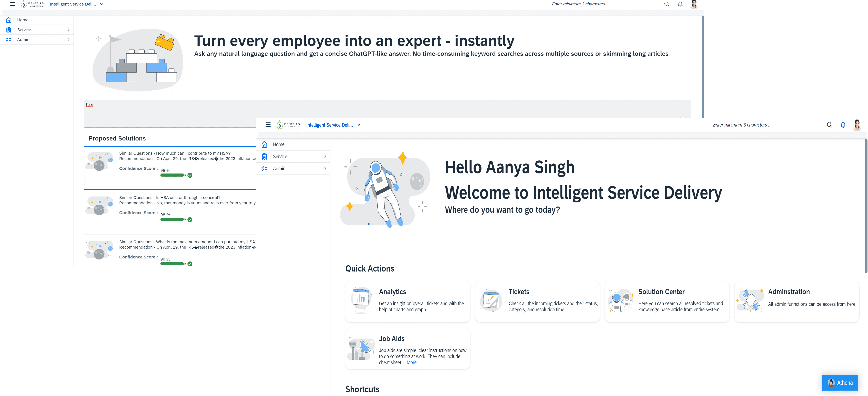Screen dimensions: 868x396
Task: Click More link in Job Aids card
Action: click(411, 362)
